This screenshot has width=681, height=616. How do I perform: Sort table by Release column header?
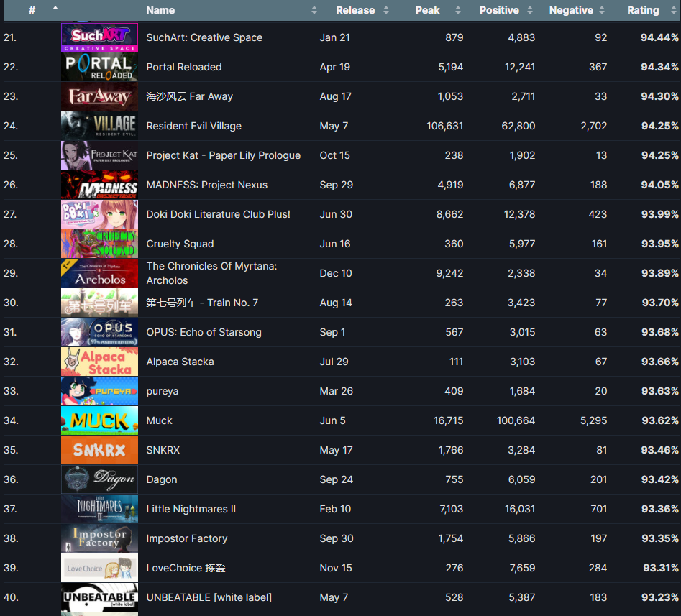355,10
